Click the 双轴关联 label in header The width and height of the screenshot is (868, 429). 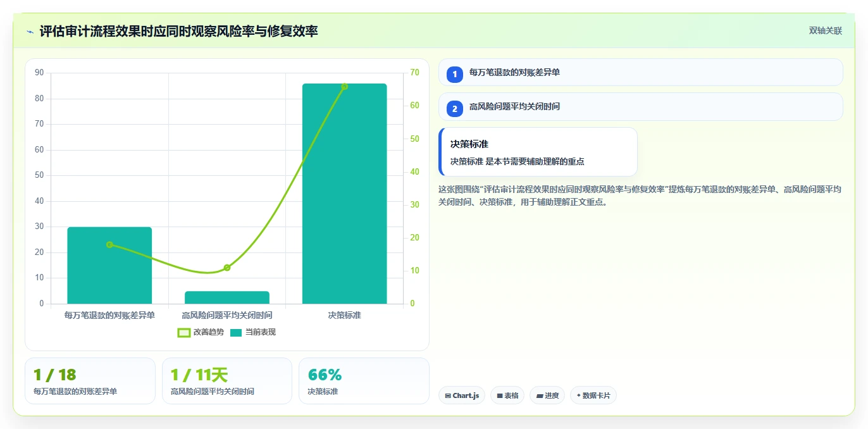pos(825,30)
